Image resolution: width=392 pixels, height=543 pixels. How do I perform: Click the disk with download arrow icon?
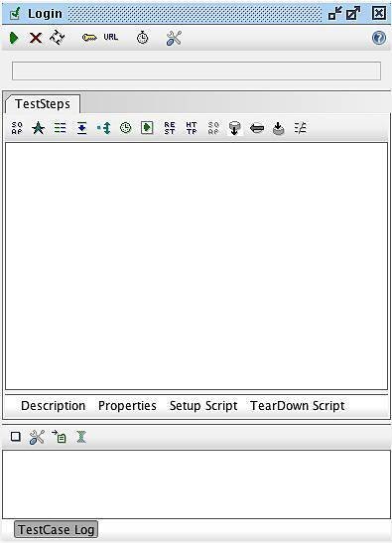(x=279, y=128)
